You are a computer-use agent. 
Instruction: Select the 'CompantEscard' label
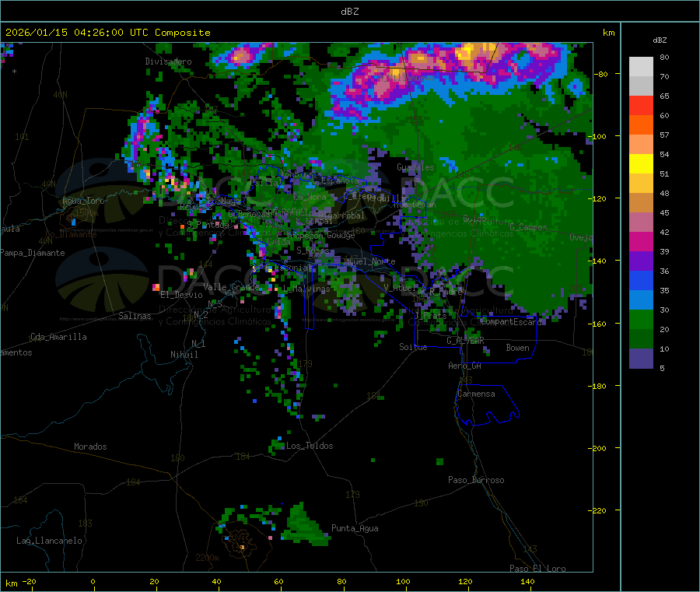[512, 321]
